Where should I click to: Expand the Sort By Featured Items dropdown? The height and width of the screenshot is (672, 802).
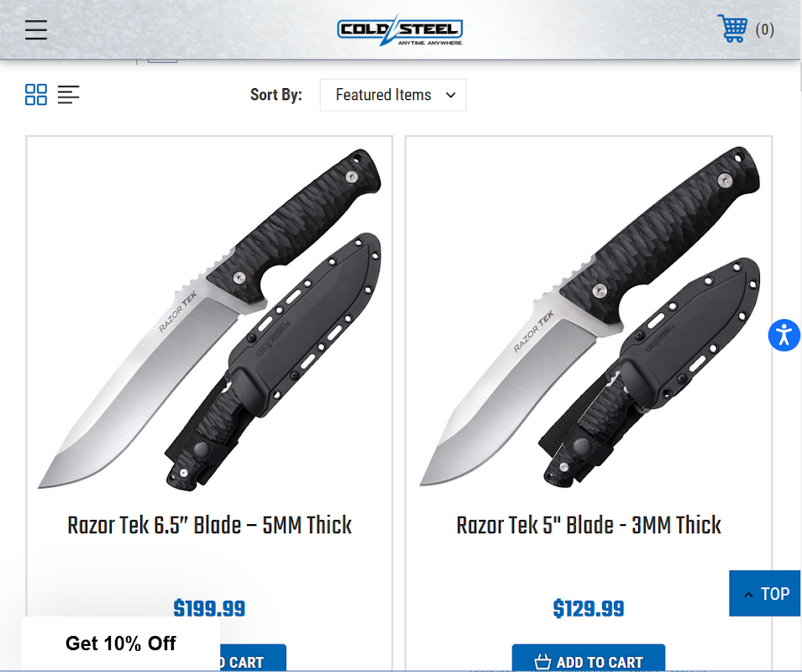pyautogui.click(x=393, y=95)
